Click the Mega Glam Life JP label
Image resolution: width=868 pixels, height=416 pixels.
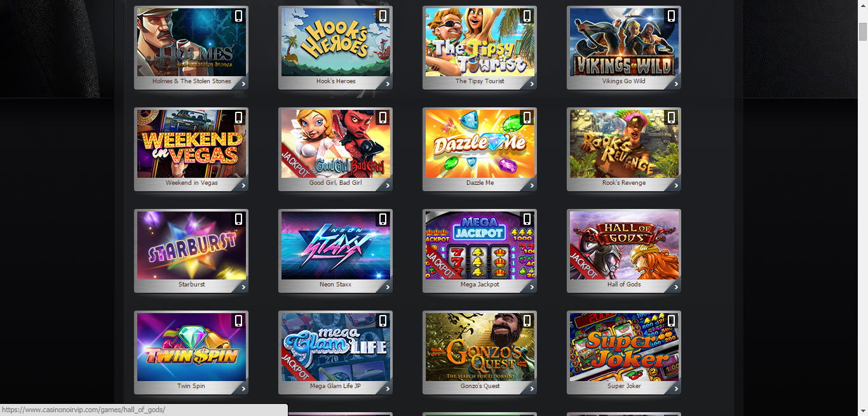pos(336,386)
